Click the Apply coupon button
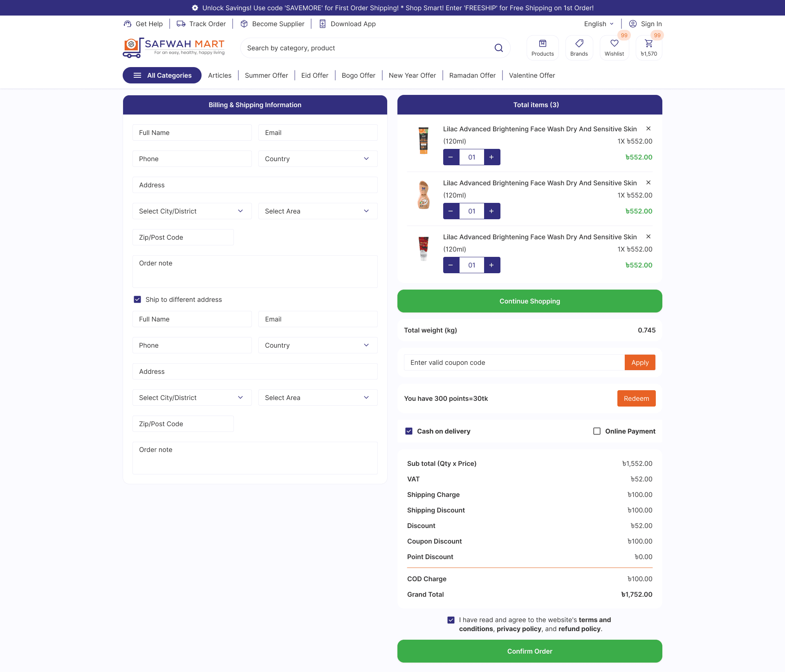Viewport: 785px width, 672px height. pos(640,362)
